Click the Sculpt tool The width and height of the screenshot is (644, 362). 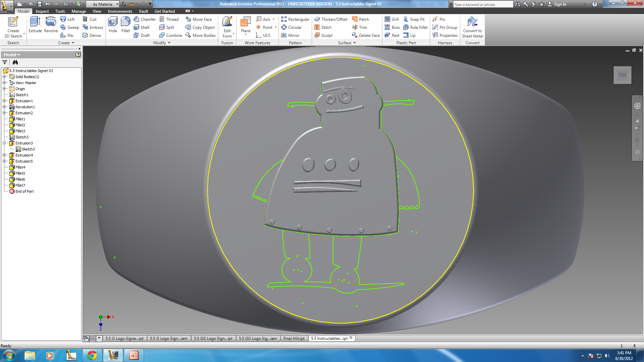click(x=323, y=36)
